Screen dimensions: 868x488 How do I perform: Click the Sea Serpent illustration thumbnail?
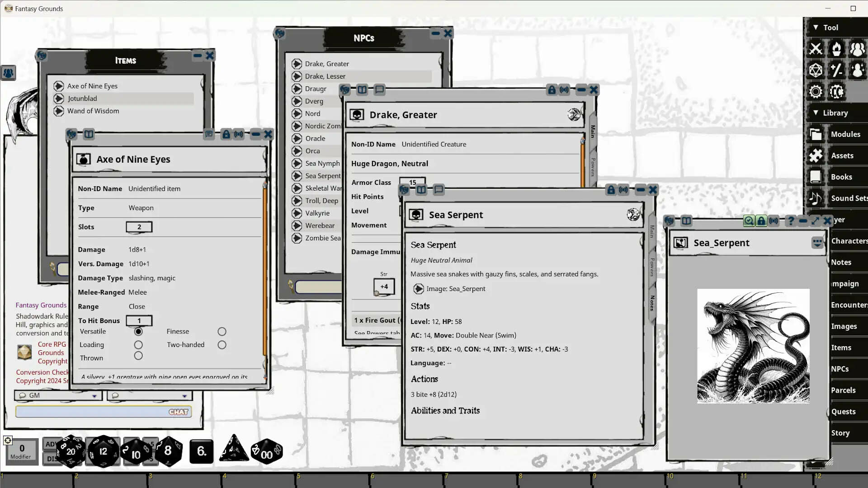tap(753, 346)
